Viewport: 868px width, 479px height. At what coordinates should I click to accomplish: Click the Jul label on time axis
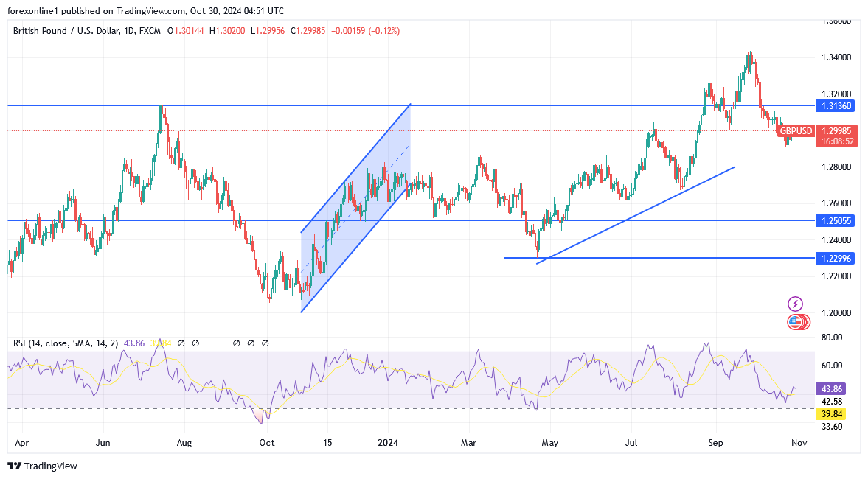click(x=631, y=443)
